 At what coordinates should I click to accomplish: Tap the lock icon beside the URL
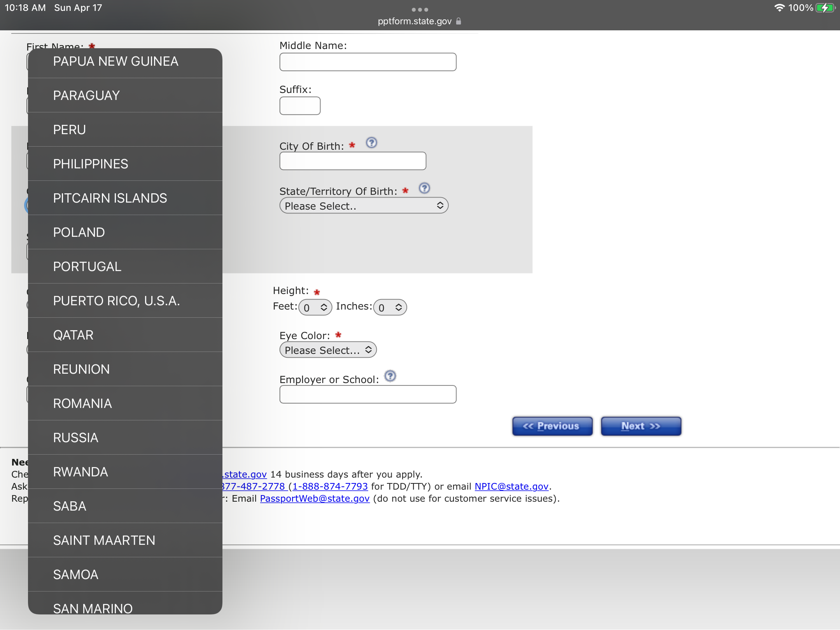(x=459, y=21)
